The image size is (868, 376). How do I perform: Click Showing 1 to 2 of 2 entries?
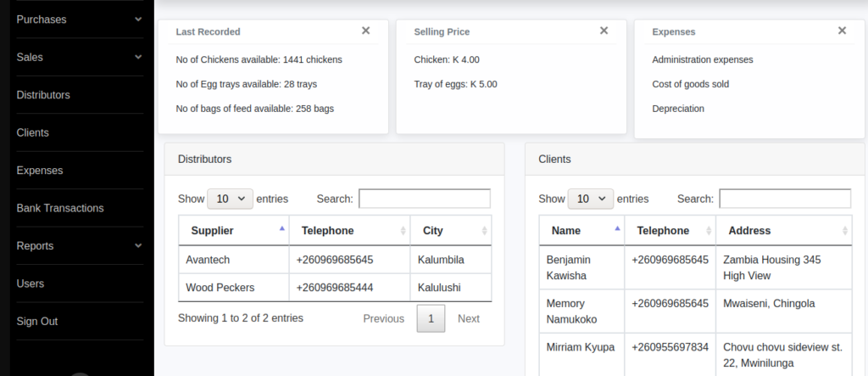[x=240, y=317]
